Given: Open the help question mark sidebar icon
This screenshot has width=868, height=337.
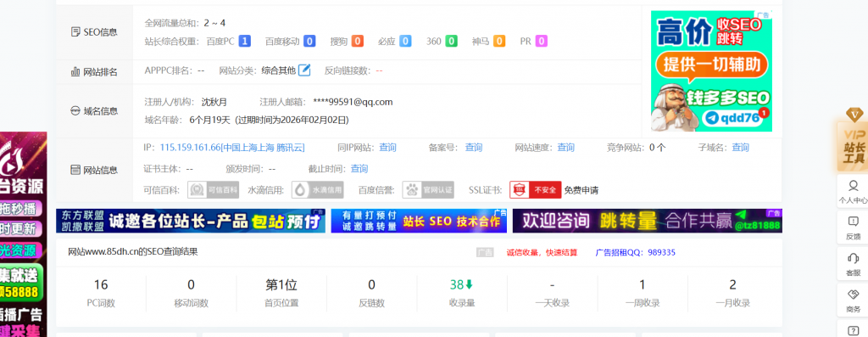Looking at the screenshot, I should coord(853,330).
